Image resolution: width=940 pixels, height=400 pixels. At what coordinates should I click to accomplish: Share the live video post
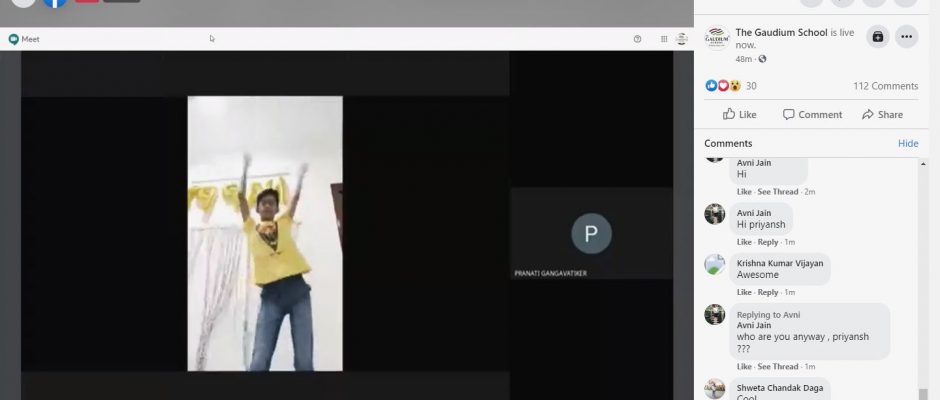pos(882,115)
